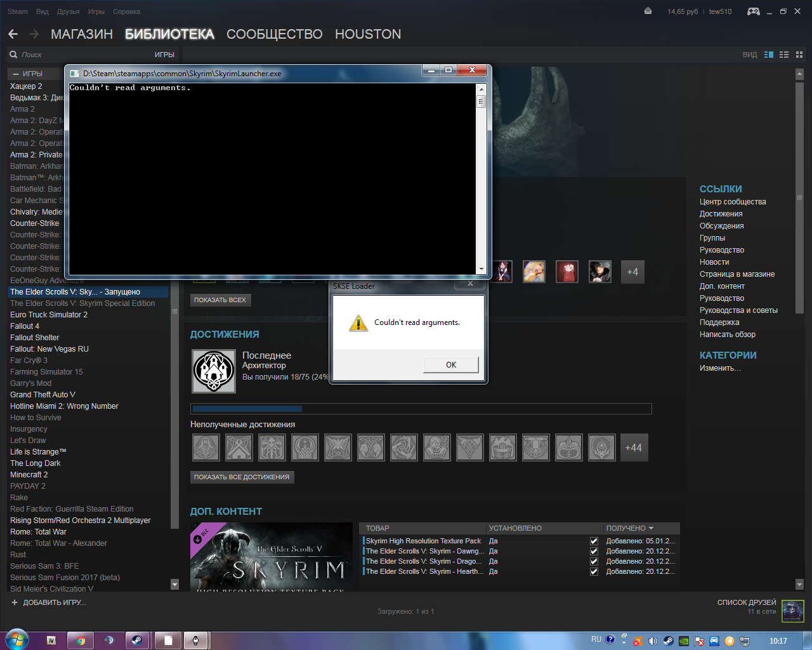
Task: Toggle the Skyrim - Dragonborn DLC checkbox
Action: point(594,562)
